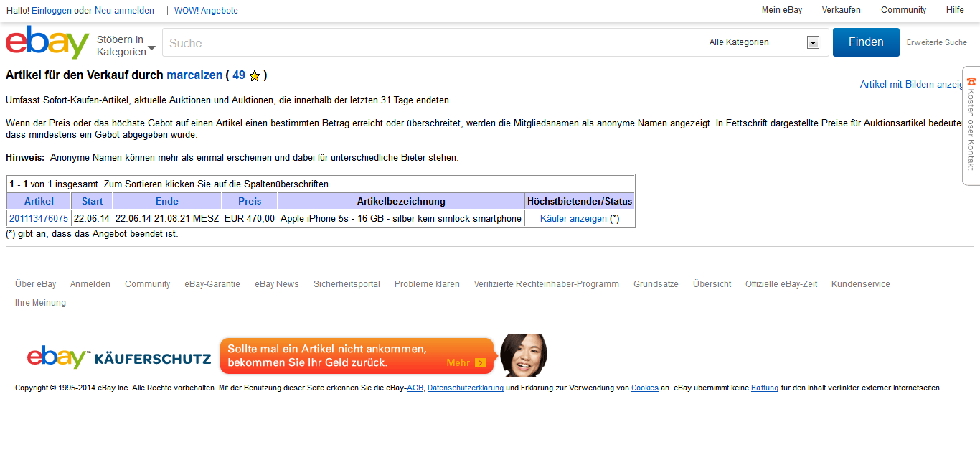This screenshot has width=980, height=455.
Task: Click the Artikelbezeichnung column header
Action: tap(401, 201)
